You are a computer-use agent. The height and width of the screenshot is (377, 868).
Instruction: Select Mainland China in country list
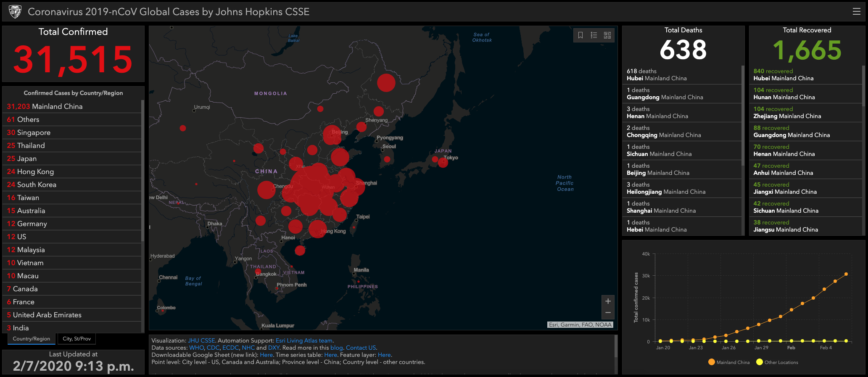coord(72,107)
